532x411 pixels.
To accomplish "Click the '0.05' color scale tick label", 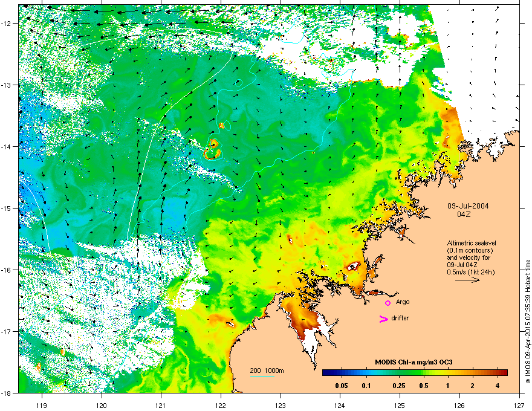I will [x=342, y=386].
